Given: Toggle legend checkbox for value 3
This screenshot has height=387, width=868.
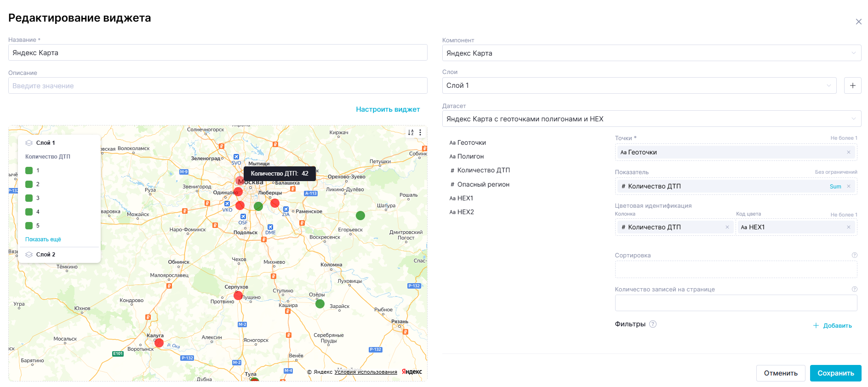Looking at the screenshot, I should pos(29,198).
